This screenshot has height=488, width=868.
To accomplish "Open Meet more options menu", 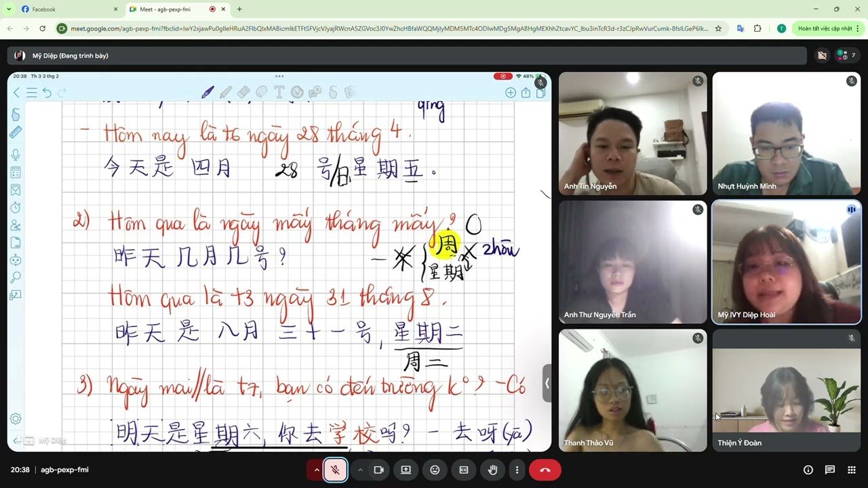I will coord(517,470).
